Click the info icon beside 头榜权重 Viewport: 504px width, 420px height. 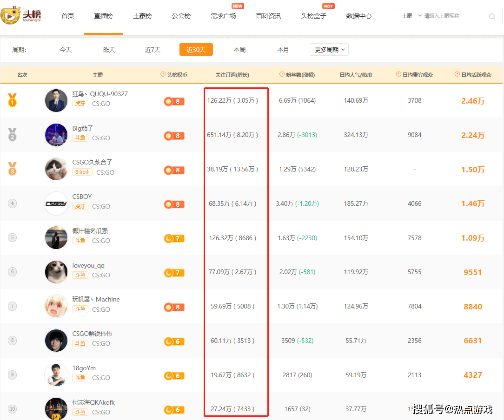click(x=163, y=74)
